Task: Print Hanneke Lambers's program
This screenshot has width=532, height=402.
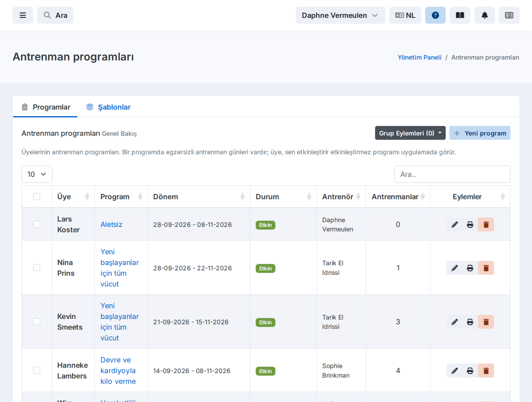Action: [x=470, y=371]
